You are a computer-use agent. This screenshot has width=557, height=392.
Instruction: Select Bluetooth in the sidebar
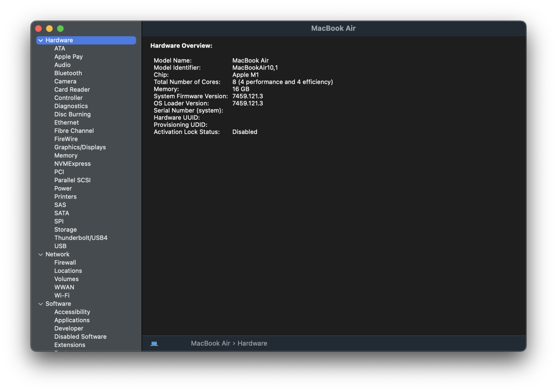click(68, 73)
